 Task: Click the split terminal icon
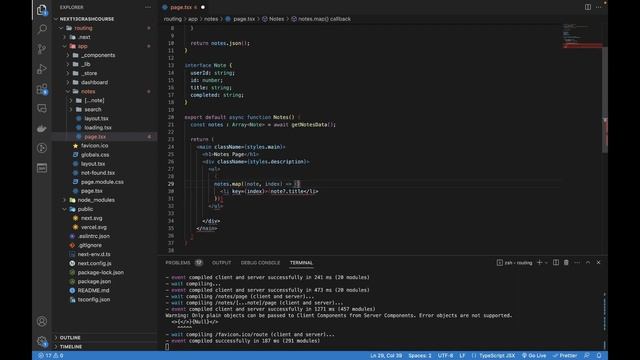[x=556, y=262]
